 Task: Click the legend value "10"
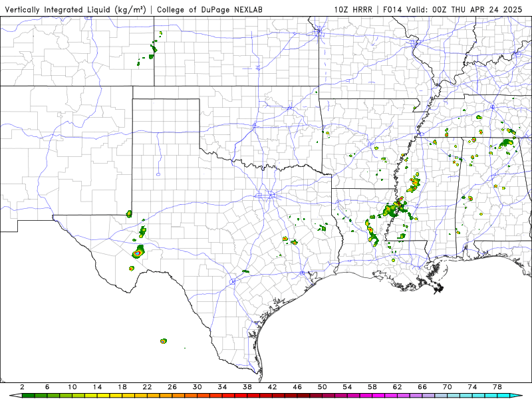click(x=72, y=387)
